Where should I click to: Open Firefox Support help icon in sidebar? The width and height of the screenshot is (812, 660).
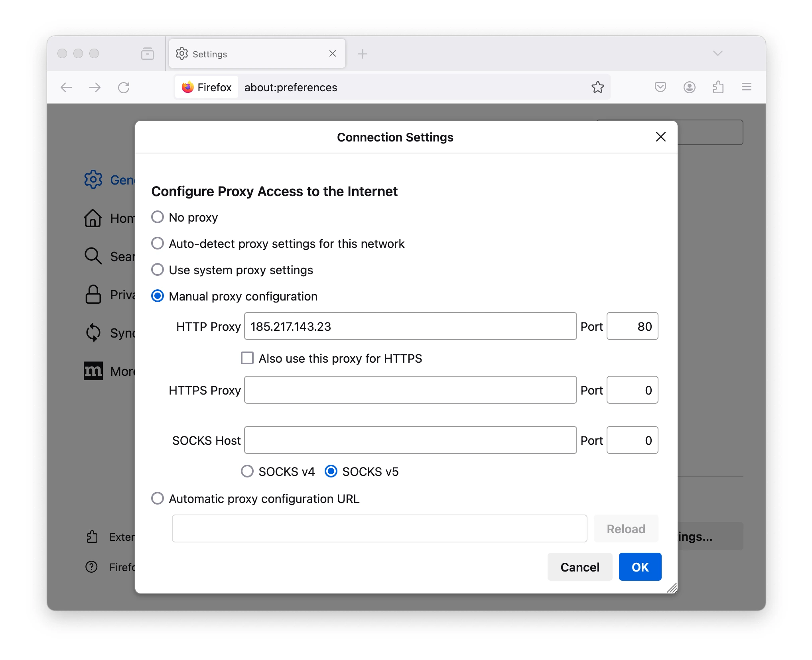(92, 567)
